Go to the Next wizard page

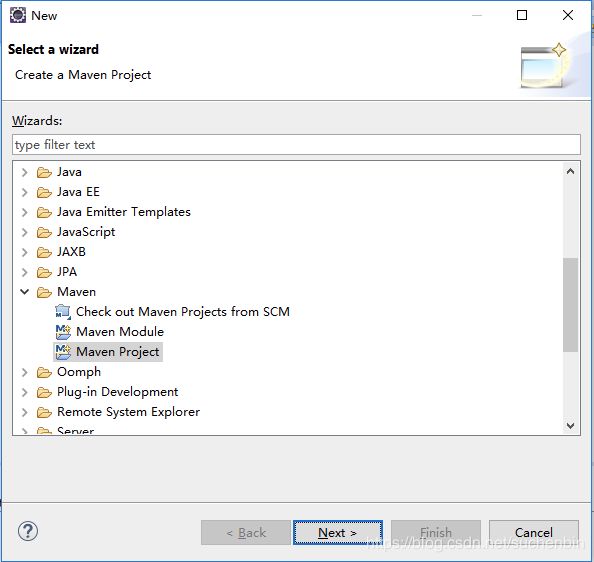338,532
